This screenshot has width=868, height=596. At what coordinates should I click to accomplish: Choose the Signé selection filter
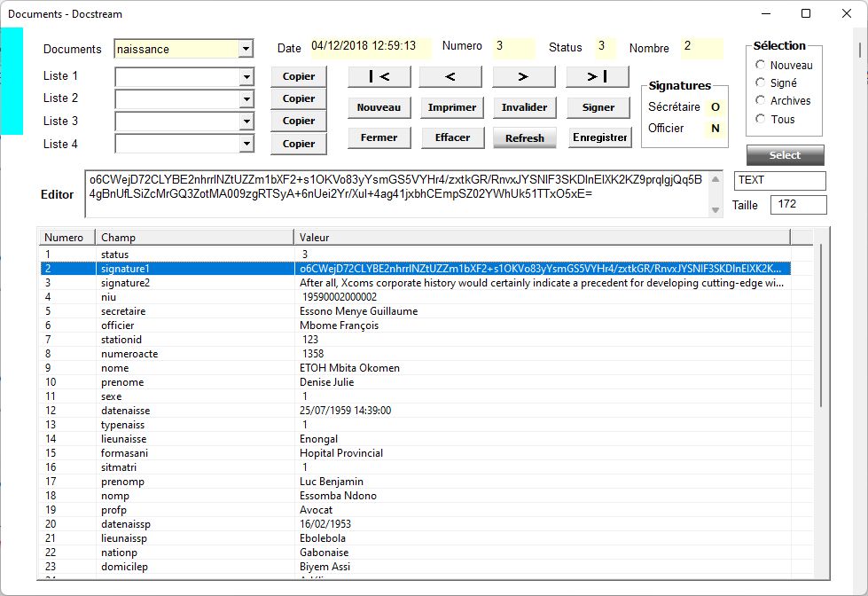pos(760,82)
